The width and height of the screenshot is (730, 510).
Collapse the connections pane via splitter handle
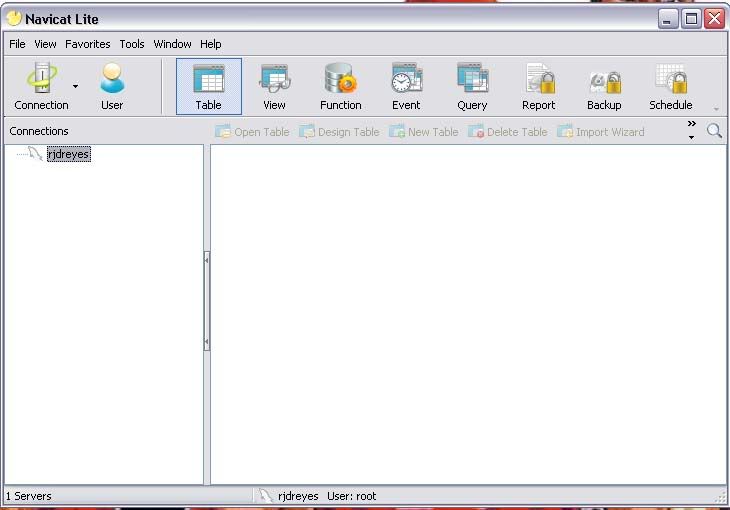[x=207, y=301]
